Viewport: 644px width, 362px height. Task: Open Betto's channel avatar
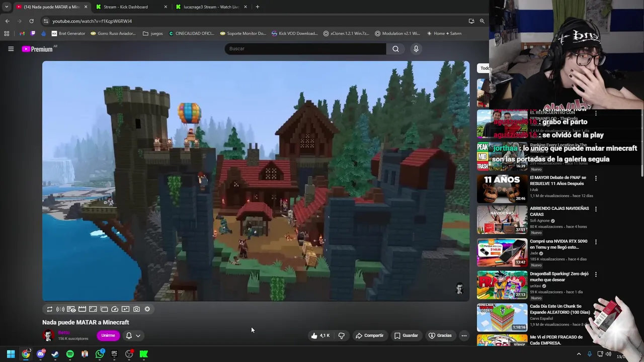pyautogui.click(x=48, y=335)
